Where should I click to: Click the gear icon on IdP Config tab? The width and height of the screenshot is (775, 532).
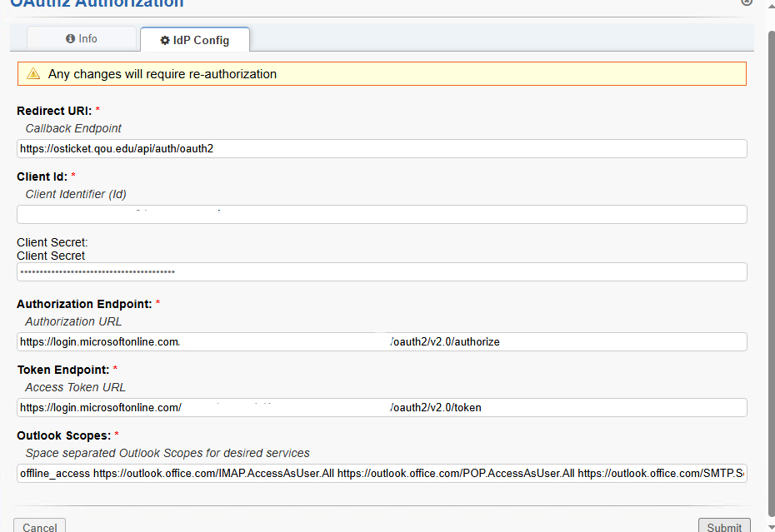click(165, 40)
